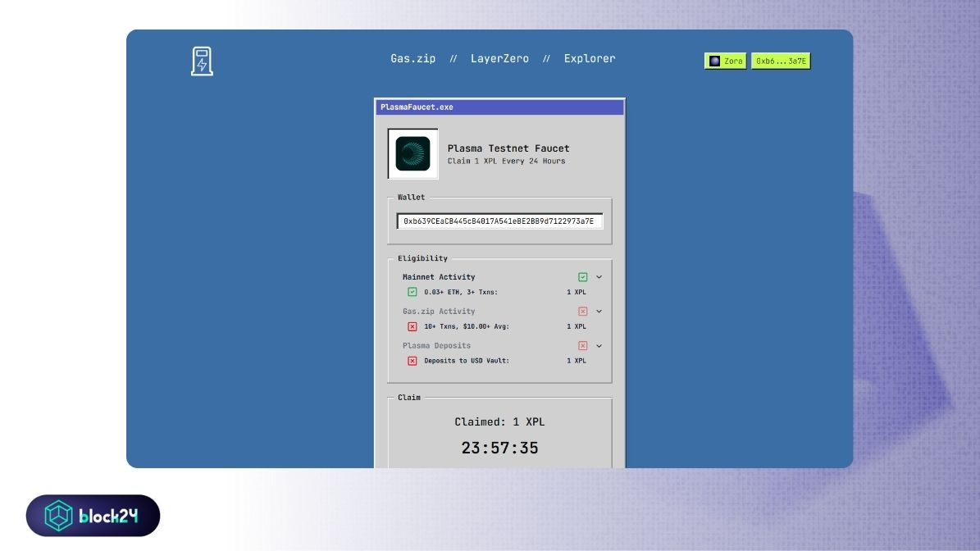Open the Explorer navigation link
980x551 pixels.
pyautogui.click(x=589, y=59)
